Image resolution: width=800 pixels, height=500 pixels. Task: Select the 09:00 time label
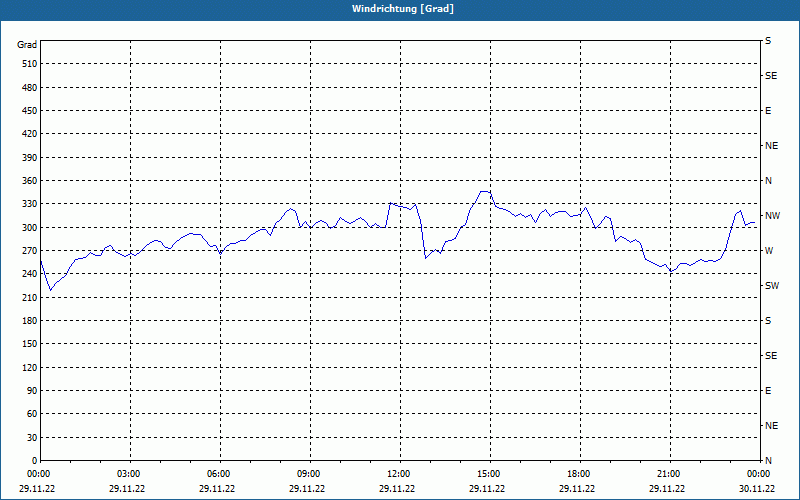click(x=308, y=474)
